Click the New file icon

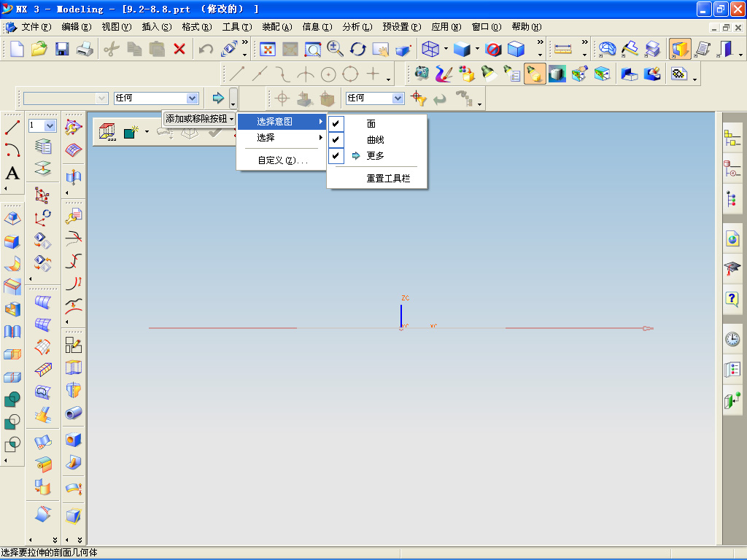coord(17,49)
